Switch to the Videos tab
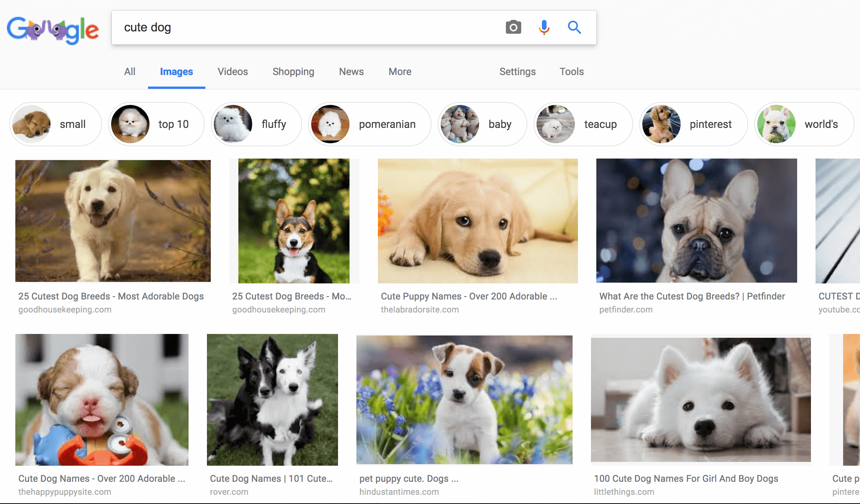This screenshot has height=504, width=860. coord(232,72)
